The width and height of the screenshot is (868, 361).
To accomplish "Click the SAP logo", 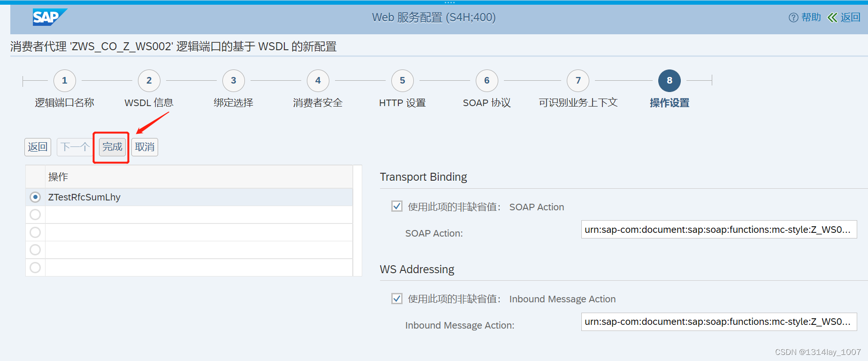I will click(x=50, y=17).
